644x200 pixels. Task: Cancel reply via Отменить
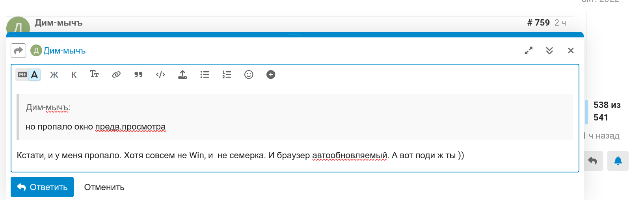104,187
